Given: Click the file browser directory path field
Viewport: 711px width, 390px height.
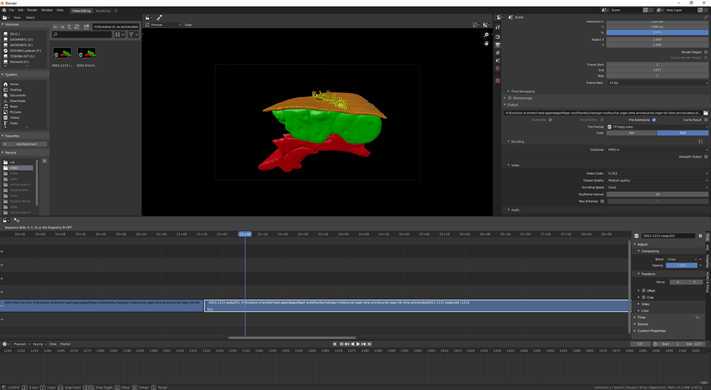Looking at the screenshot, I should click(x=116, y=27).
